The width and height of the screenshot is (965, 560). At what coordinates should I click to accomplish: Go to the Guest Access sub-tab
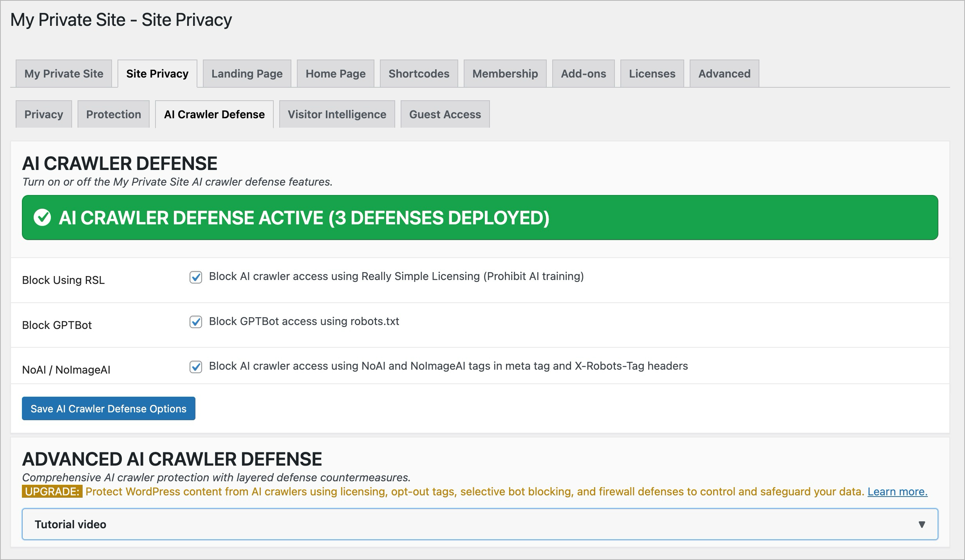coord(445,114)
